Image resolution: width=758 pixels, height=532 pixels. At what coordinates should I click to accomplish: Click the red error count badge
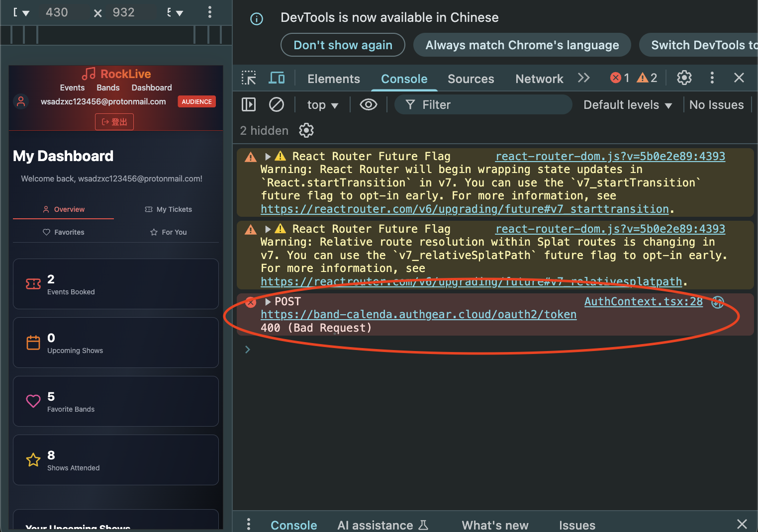coord(620,78)
